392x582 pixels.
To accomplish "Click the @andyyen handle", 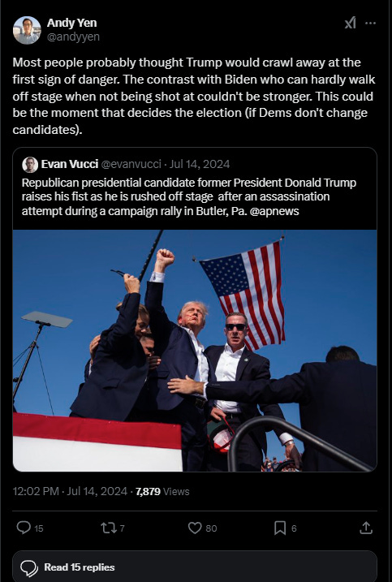I will coord(73,37).
